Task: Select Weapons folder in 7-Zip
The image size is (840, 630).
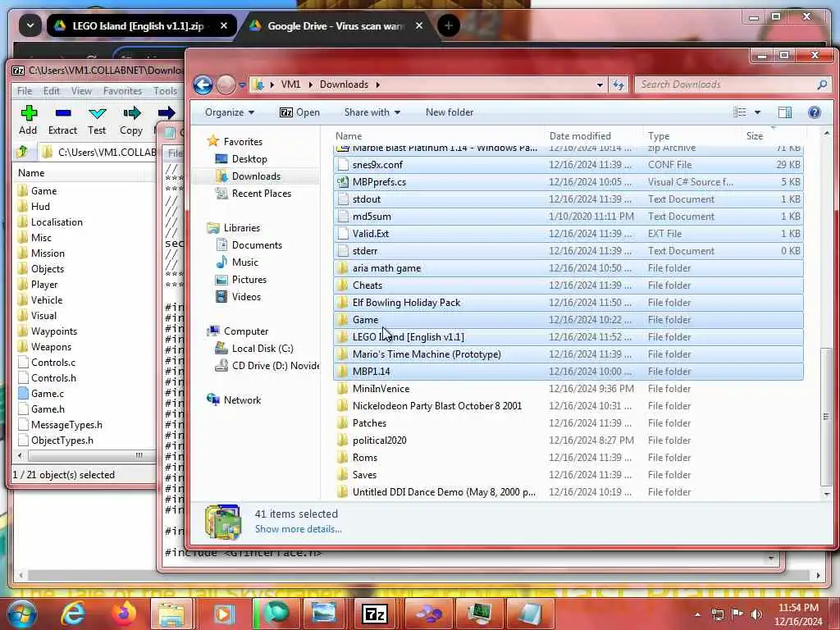Action: [51, 347]
